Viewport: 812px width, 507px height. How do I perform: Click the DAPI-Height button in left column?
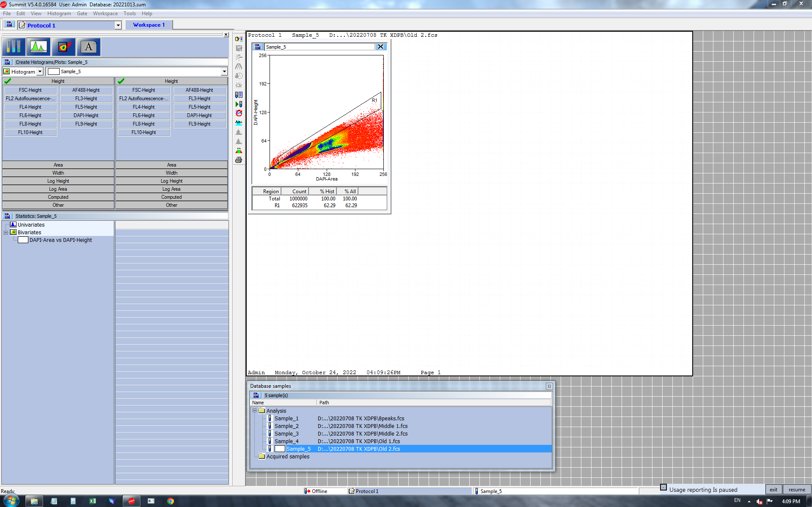coord(86,115)
